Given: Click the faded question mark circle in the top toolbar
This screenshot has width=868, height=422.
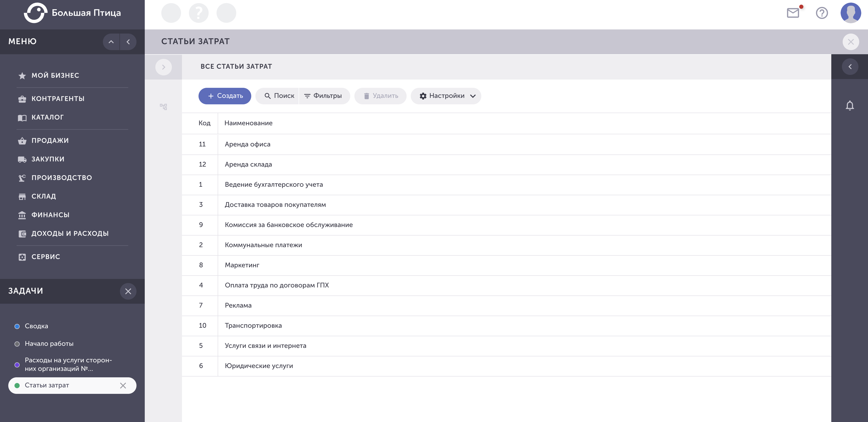Looking at the screenshot, I should [199, 13].
